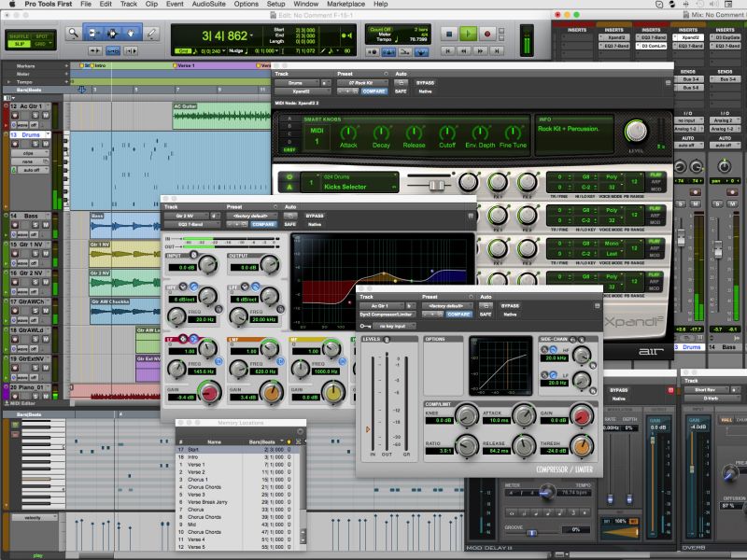747x560 pixels.
Task: Click SAFE in the Xpand!2 plugin header
Action: click(401, 91)
